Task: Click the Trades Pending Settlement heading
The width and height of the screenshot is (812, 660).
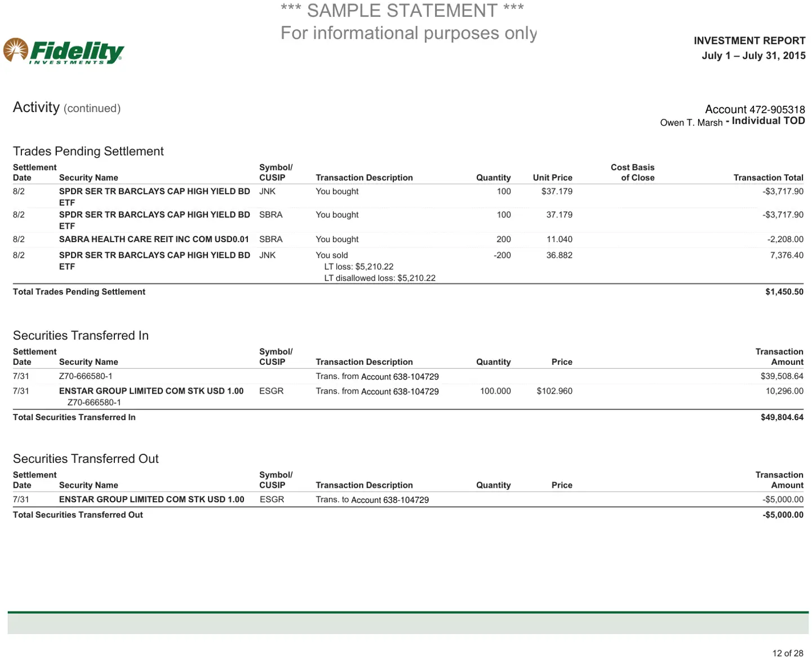Action: tap(88, 151)
